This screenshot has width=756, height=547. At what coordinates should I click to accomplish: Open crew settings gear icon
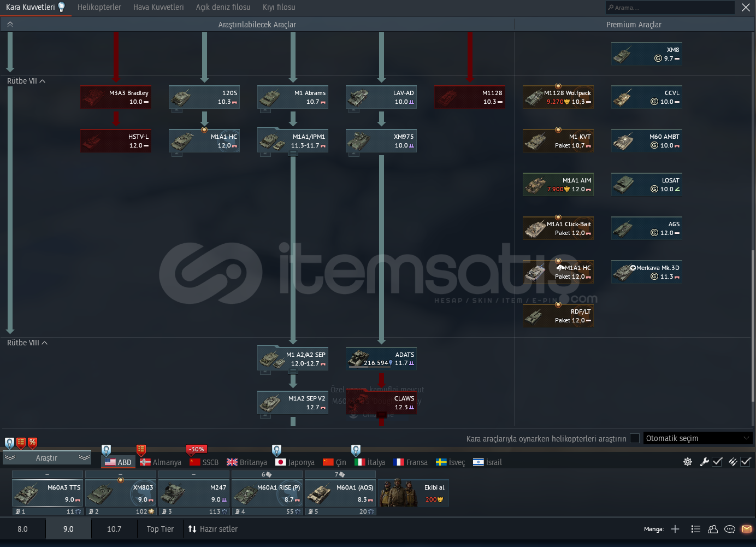click(688, 462)
